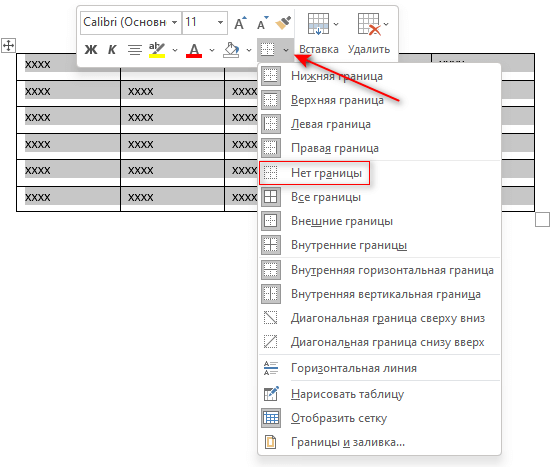Viewport: 552px width, 467px height.
Task: Apply red font color
Action: point(194,50)
